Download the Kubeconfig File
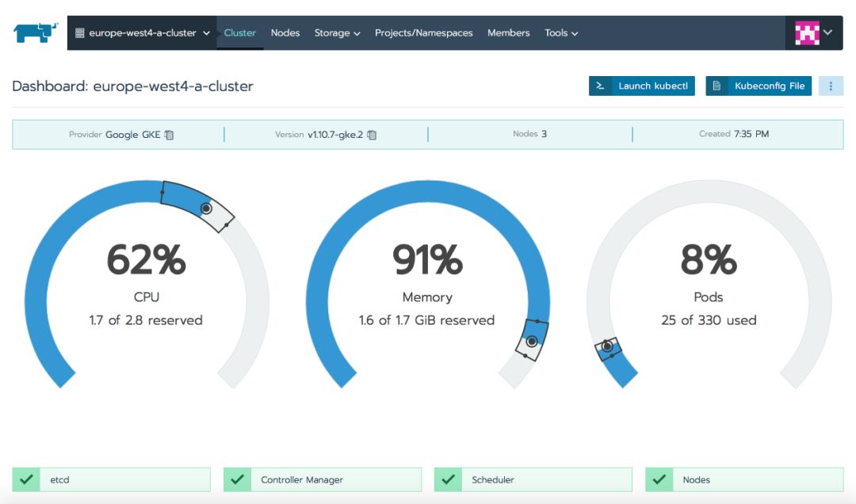 [759, 86]
